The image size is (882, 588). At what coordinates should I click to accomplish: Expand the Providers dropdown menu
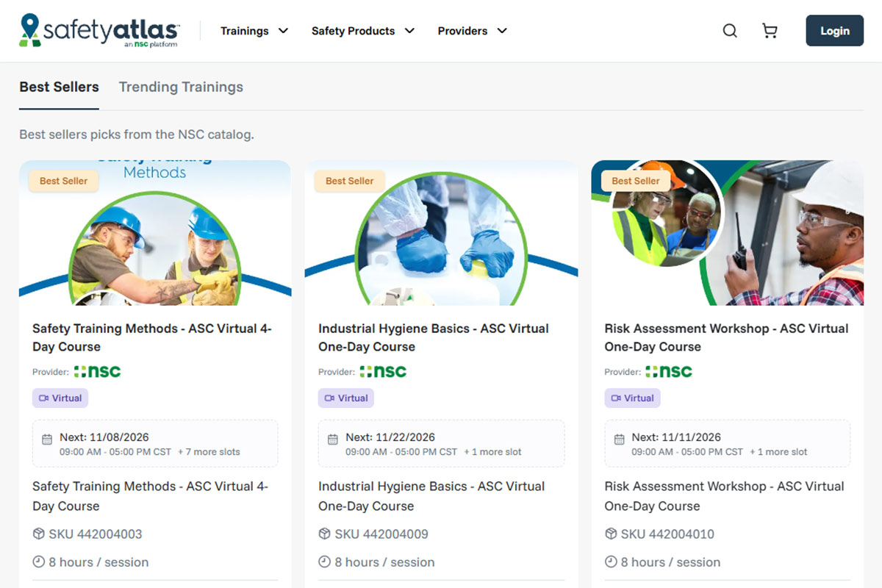click(473, 31)
